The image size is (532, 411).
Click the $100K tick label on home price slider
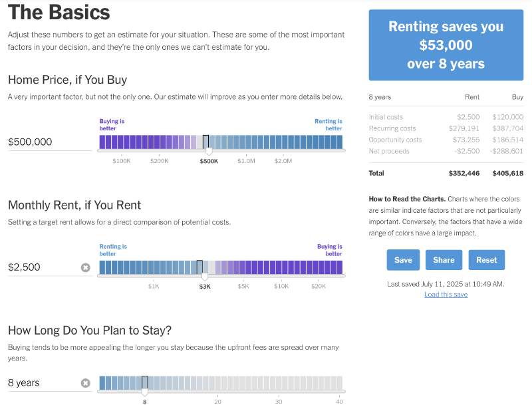coord(122,160)
